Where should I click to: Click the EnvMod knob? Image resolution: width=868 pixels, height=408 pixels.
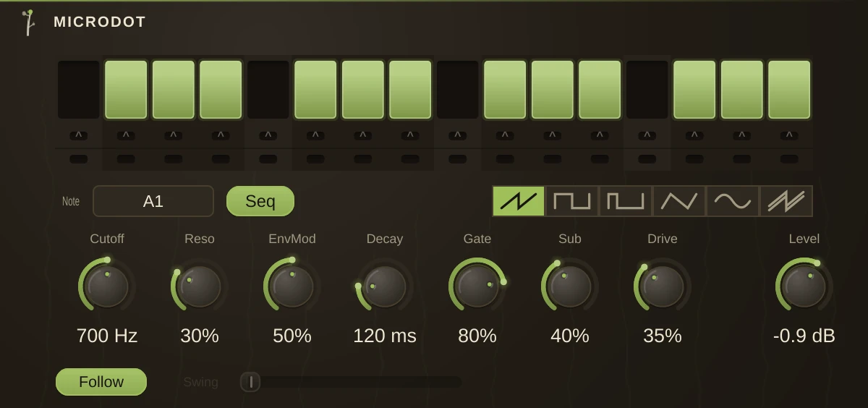pos(292,286)
